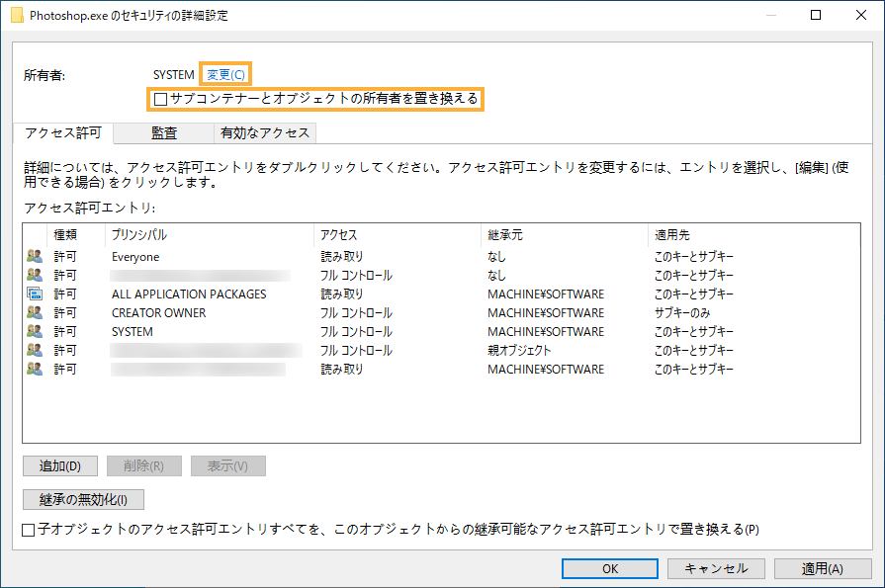Screen dimensions: 885x588
Task: Click the 変更(C) owner change link
Action: click(x=225, y=74)
